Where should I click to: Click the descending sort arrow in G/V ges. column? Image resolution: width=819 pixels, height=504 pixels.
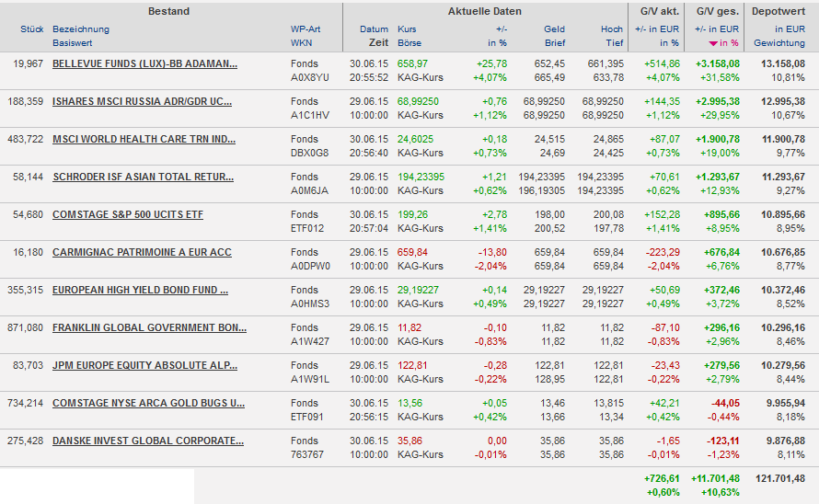coord(712,43)
